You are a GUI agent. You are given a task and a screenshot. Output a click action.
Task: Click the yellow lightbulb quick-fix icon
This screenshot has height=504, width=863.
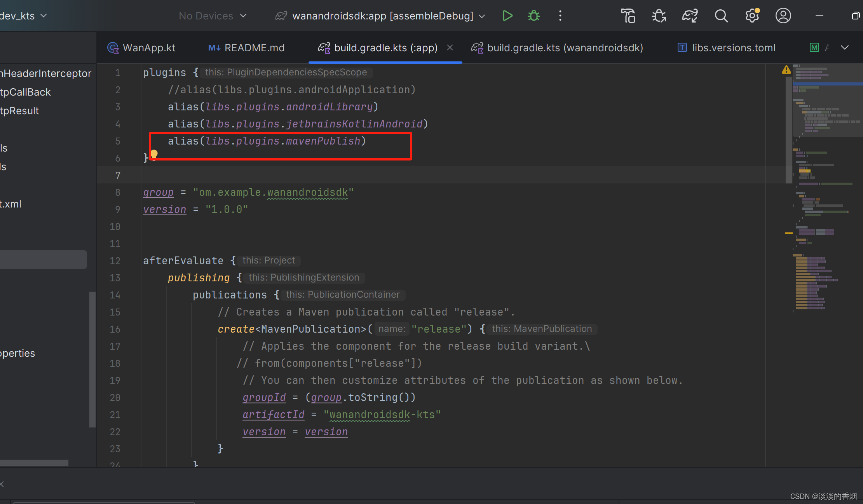point(154,154)
